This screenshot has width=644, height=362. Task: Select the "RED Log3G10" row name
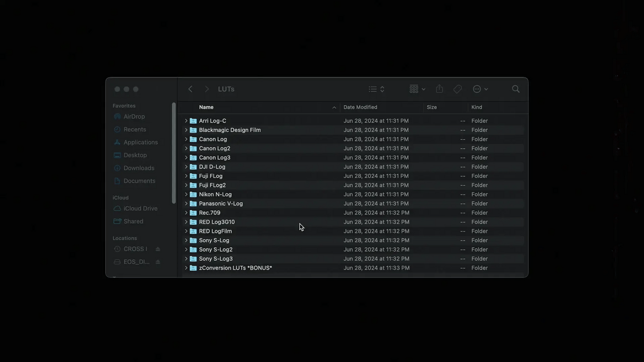point(217,222)
